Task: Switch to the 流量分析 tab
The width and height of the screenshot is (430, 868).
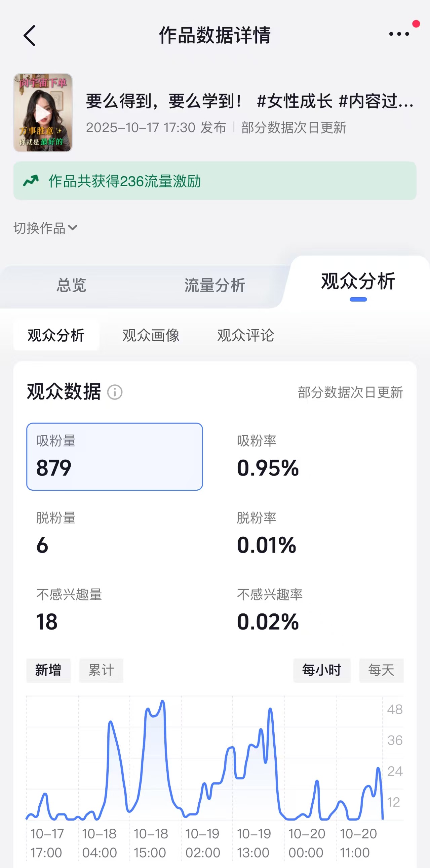Action: [x=214, y=285]
